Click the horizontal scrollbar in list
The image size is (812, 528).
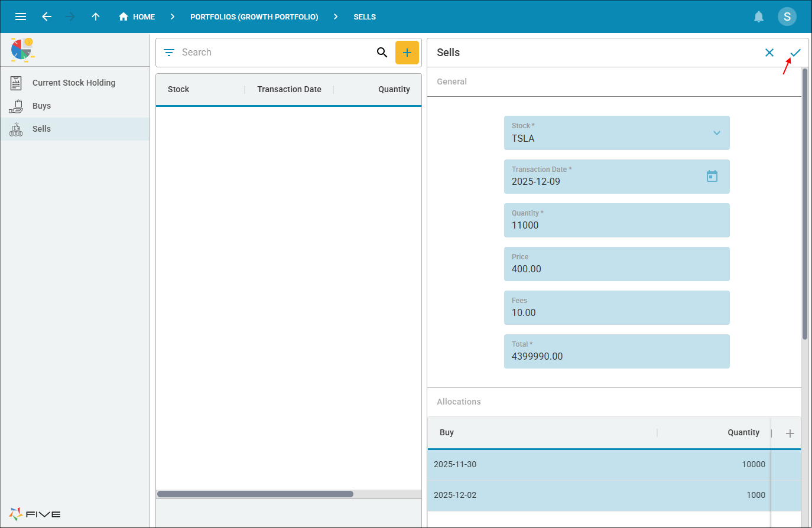click(x=255, y=494)
